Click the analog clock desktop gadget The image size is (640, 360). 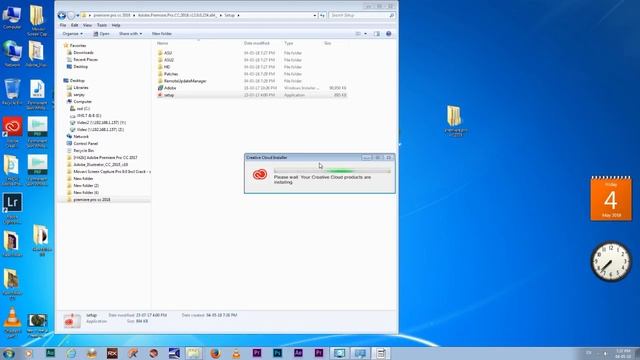coord(611,262)
